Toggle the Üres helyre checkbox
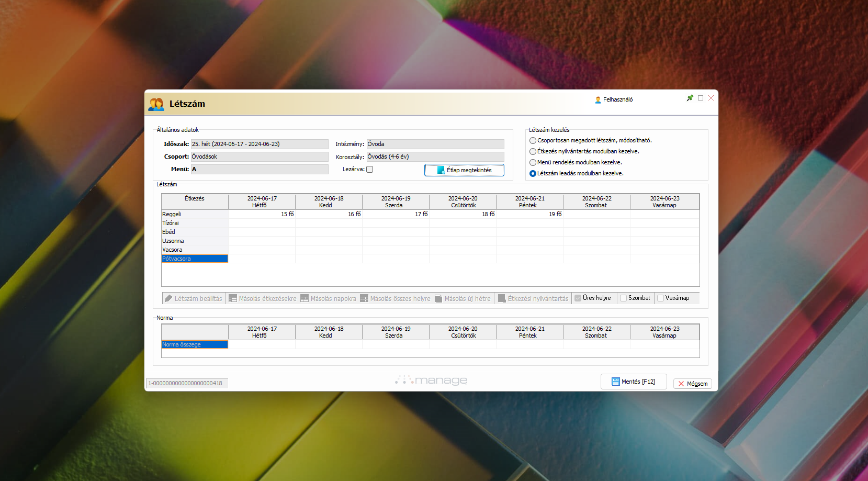Screen dimensions: 868x481 [x=578, y=298]
